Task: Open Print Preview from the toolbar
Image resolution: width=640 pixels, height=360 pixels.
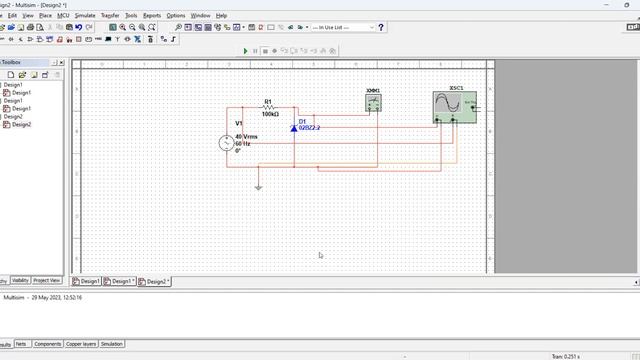Action: (40, 27)
